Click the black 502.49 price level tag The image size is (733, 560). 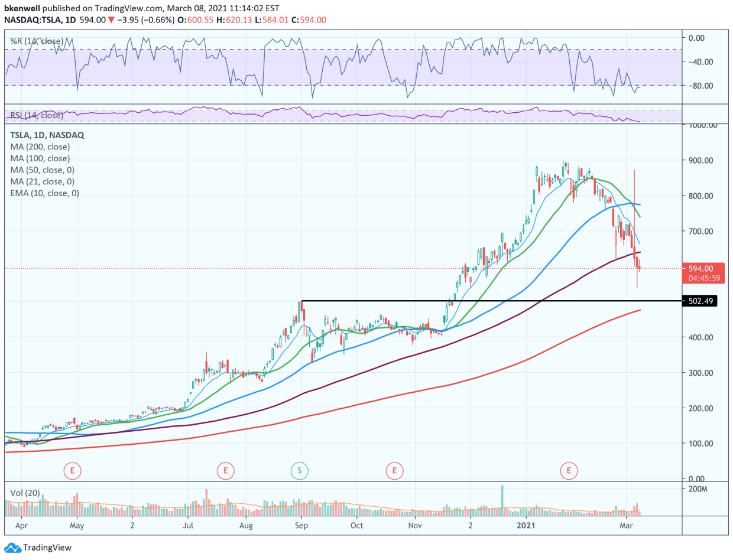pyautogui.click(x=699, y=301)
